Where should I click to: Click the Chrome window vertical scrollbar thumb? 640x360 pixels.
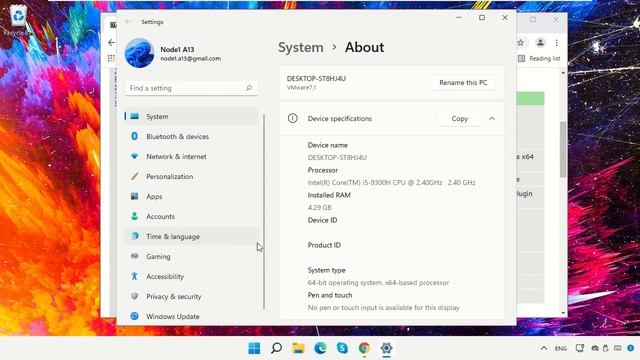coord(563,149)
